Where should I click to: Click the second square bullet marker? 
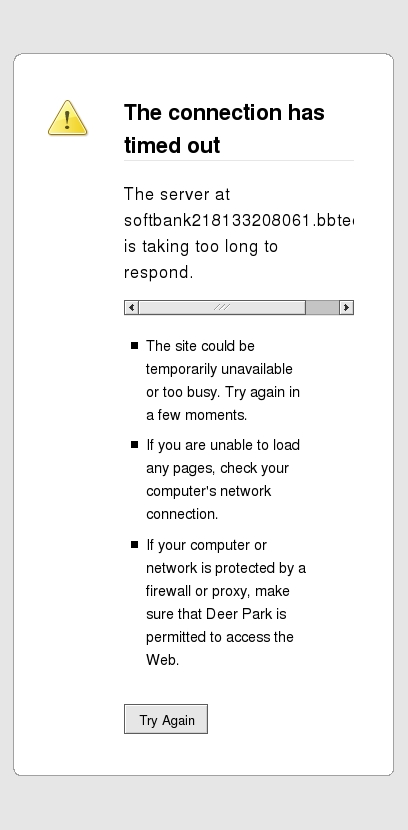tap(134, 444)
